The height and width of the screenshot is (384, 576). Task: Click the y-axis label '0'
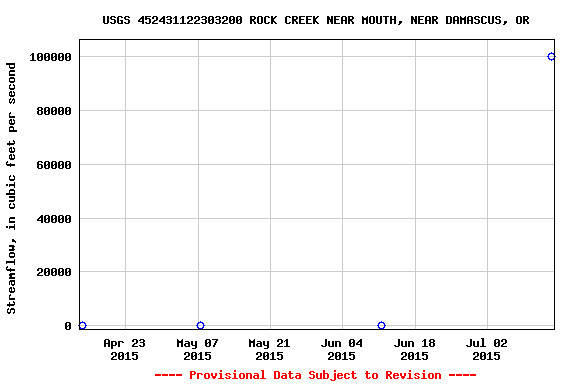point(68,326)
